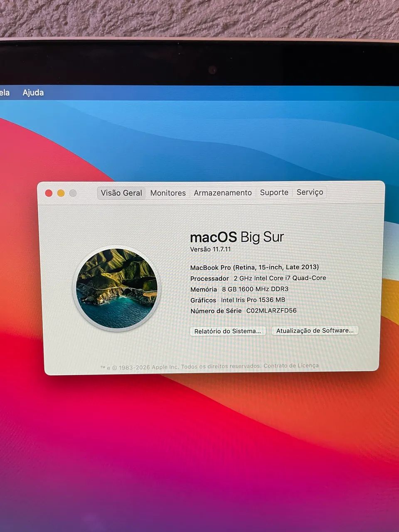
Task: Switch to the Visão Geral tab
Action: point(121,193)
